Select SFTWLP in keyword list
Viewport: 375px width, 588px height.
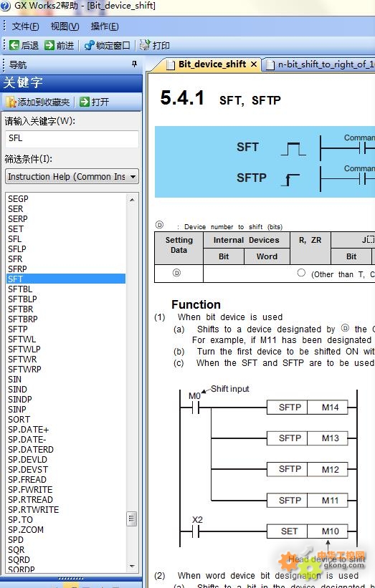tap(24, 350)
